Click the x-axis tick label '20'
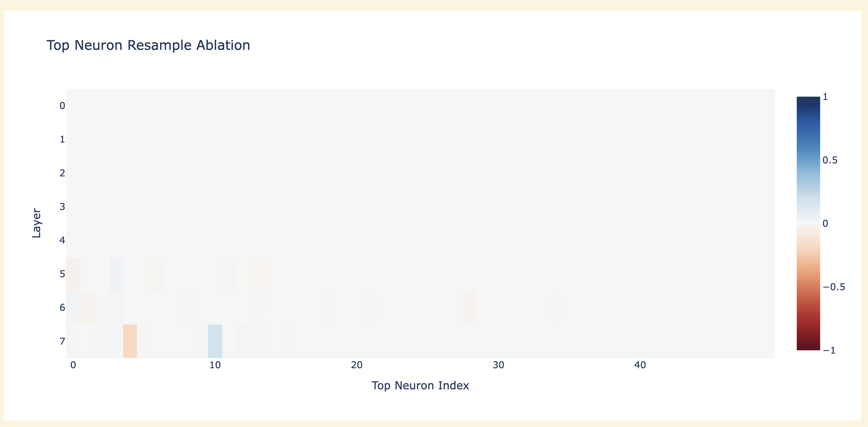Image resolution: width=868 pixels, height=427 pixels. pyautogui.click(x=357, y=365)
